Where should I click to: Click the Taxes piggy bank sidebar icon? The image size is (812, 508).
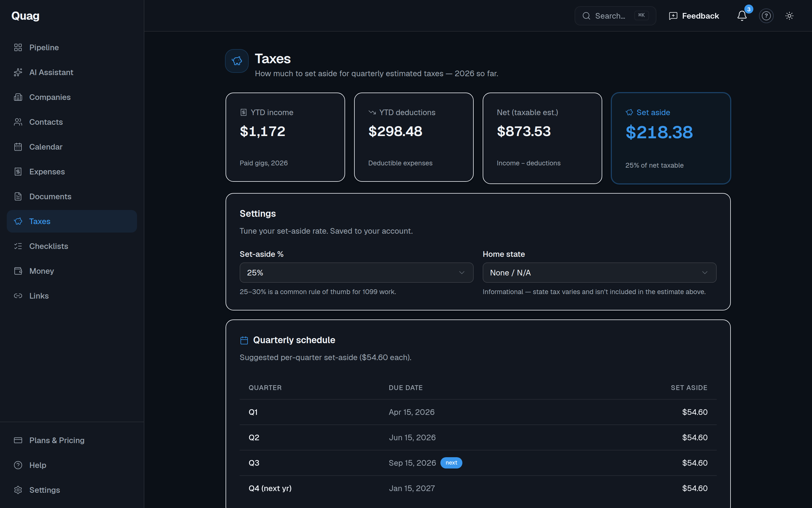pyautogui.click(x=18, y=222)
